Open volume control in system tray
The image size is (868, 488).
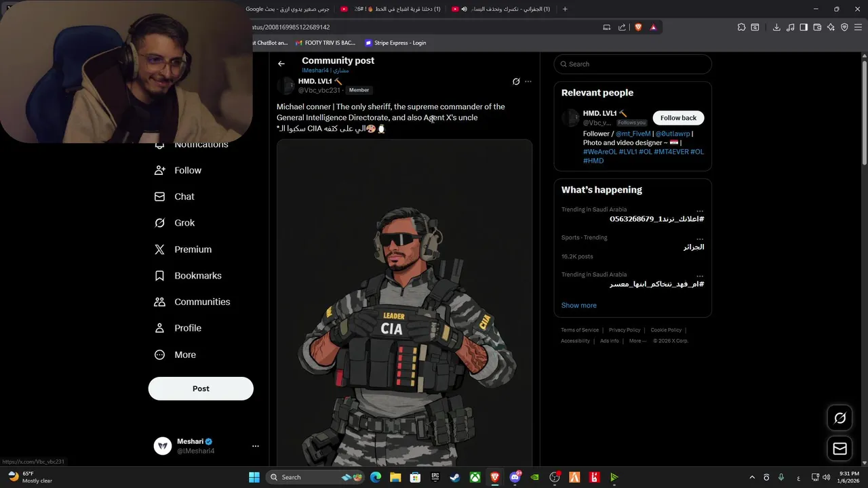pos(826,477)
